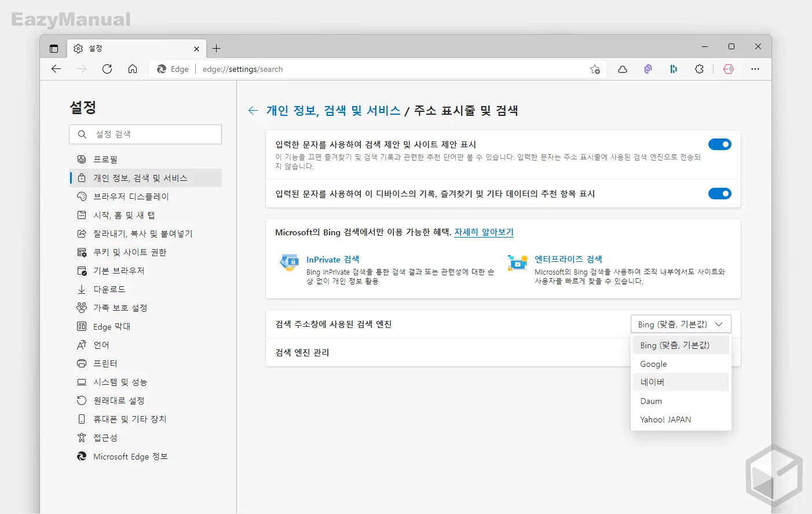Click 개인 정보, 검색 및 서비스 breadcrumb link
812x514 pixels.
pyautogui.click(x=333, y=111)
